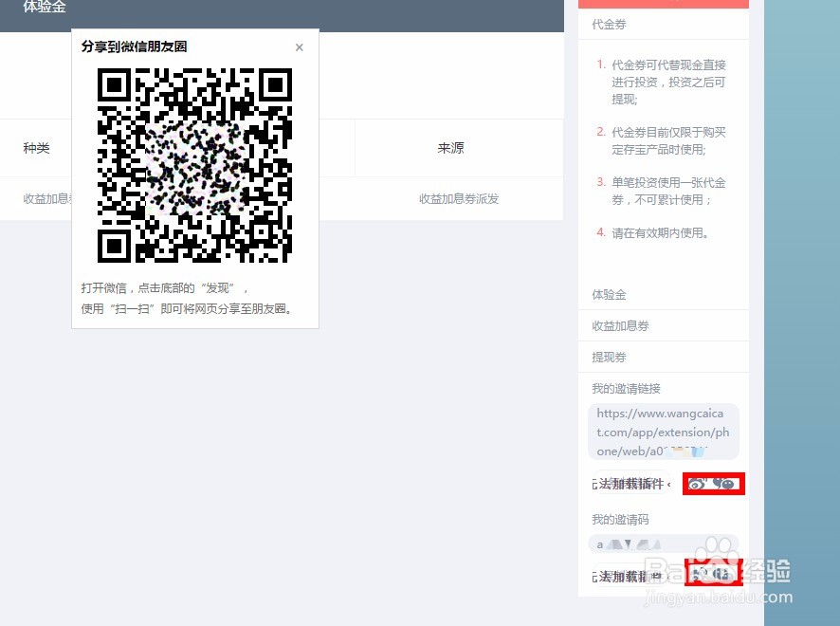Select the 我的邀请链接 URL field

tap(664, 432)
